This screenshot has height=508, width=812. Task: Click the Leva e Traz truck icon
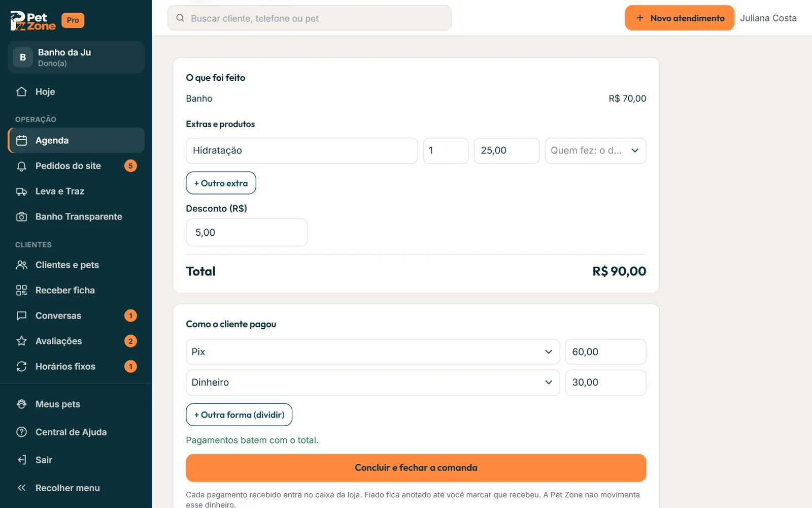click(x=21, y=192)
